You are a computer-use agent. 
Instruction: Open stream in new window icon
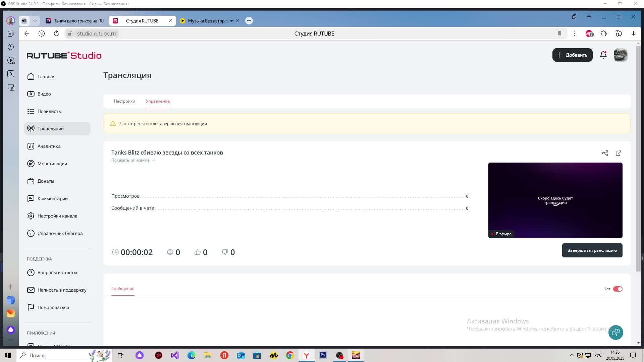[619, 153]
